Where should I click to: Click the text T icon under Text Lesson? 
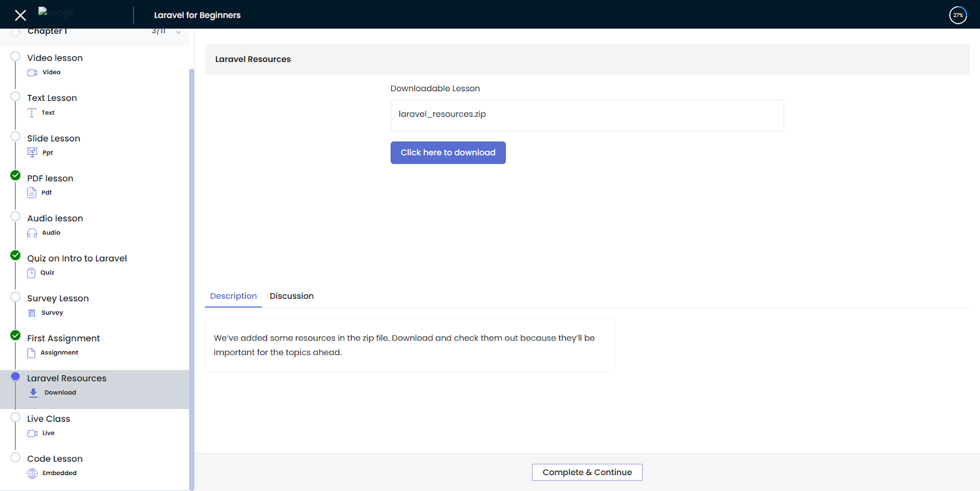point(32,113)
